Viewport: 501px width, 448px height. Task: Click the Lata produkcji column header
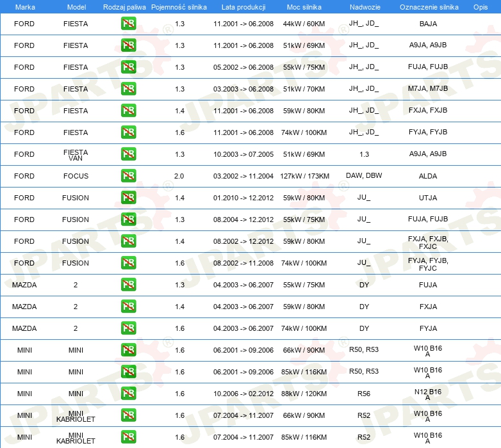(x=243, y=7)
